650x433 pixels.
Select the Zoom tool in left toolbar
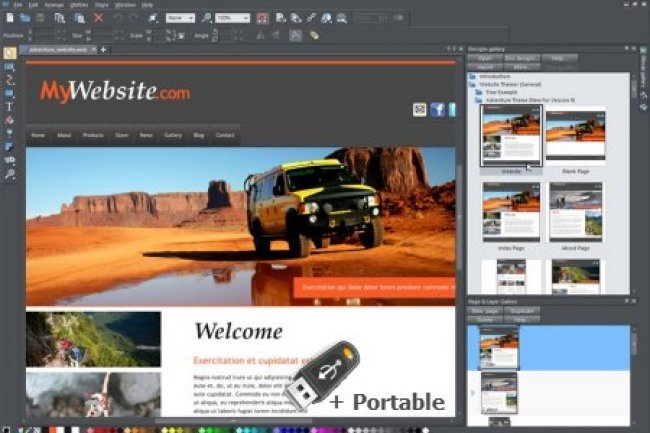[9, 174]
